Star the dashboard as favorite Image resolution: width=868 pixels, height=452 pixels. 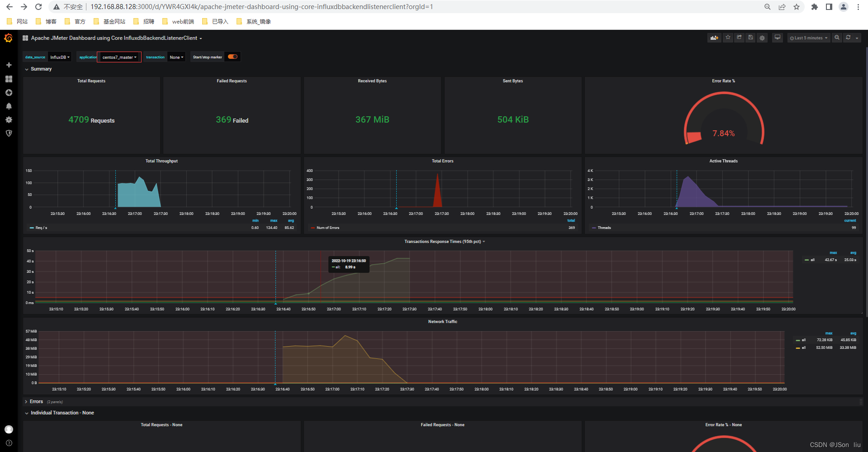click(x=728, y=38)
